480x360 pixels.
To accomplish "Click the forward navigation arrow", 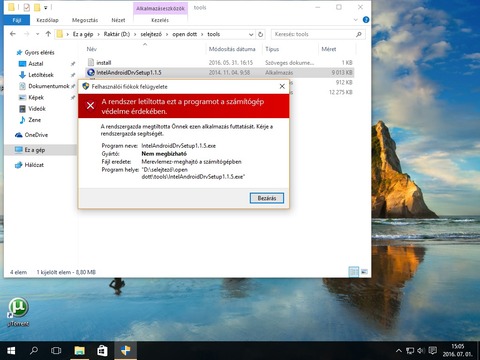I will pyautogui.click(x=27, y=34).
